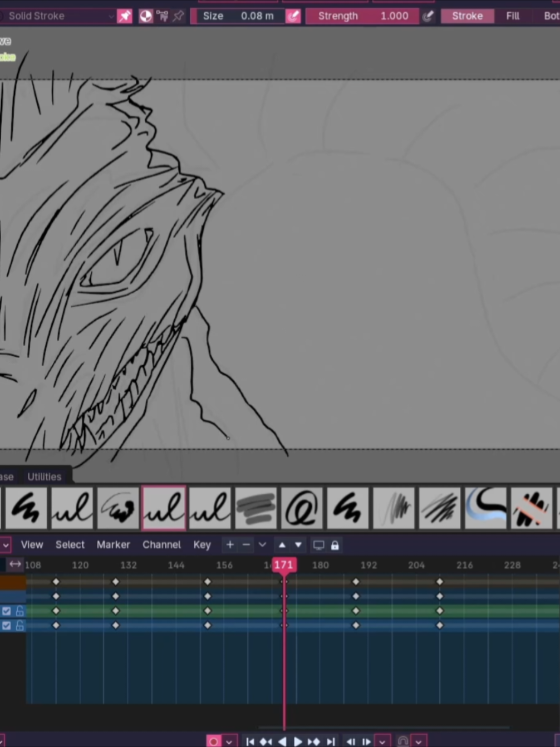This screenshot has width=560, height=747.
Task: Choose the orange crossed-out strokes brush
Action: 532,508
